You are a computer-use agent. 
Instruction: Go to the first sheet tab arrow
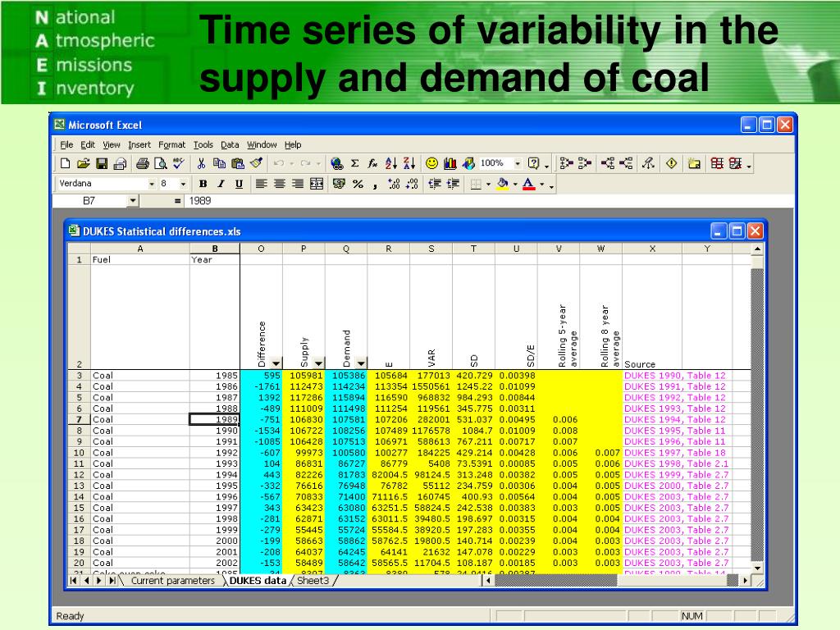73,581
